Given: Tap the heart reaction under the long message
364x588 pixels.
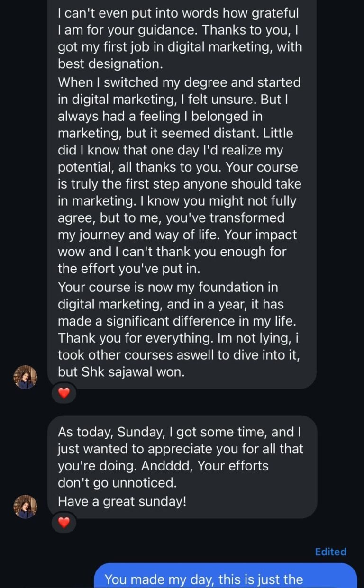Looking at the screenshot, I should pos(64,393).
